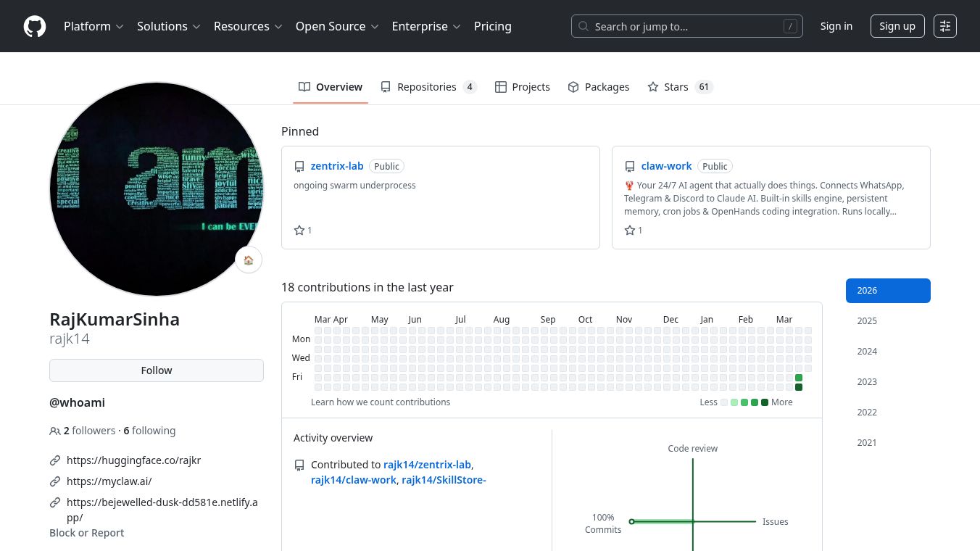Expand the Open Source dropdown
The width and height of the screenshot is (980, 551).
(337, 26)
